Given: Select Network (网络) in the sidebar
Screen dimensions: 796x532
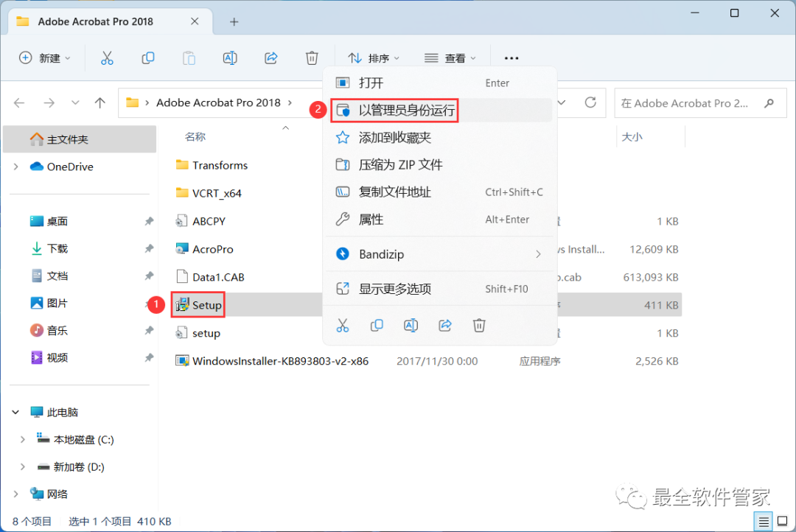Looking at the screenshot, I should tap(49, 494).
